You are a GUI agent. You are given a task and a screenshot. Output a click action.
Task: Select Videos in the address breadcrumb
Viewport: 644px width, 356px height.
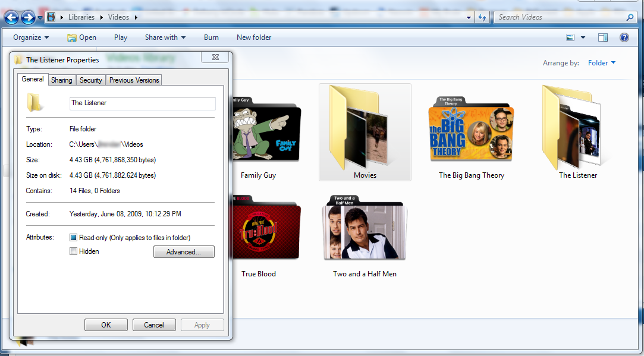pyautogui.click(x=118, y=17)
